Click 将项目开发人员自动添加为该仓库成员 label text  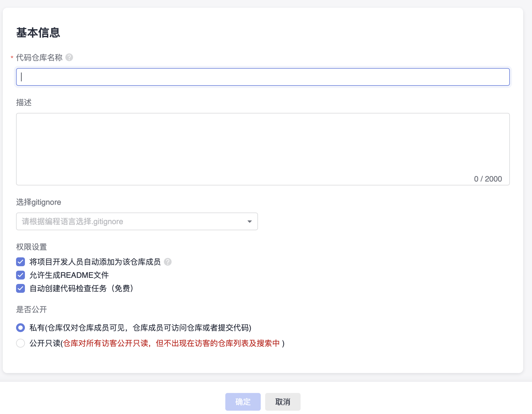click(95, 262)
